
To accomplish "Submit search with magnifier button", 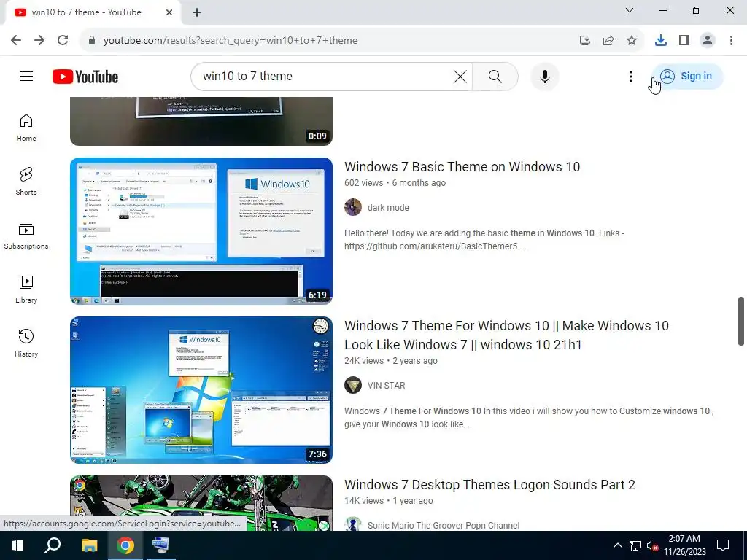I will (495, 76).
